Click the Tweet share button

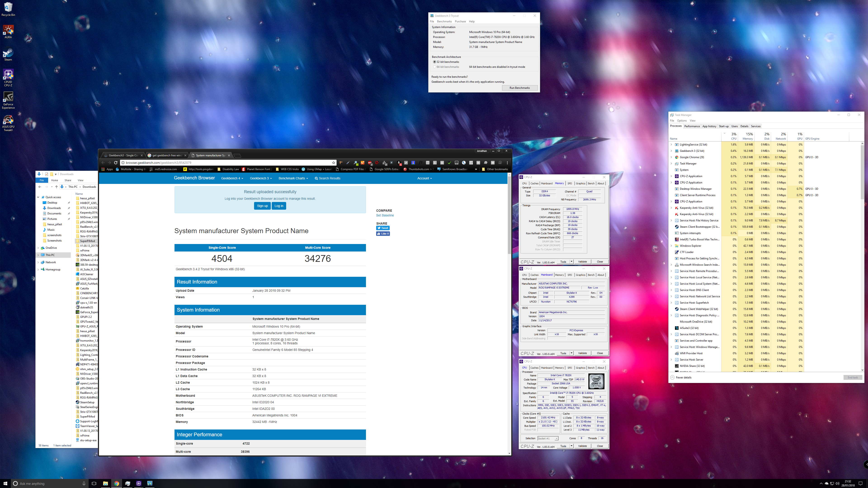pyautogui.click(x=383, y=228)
